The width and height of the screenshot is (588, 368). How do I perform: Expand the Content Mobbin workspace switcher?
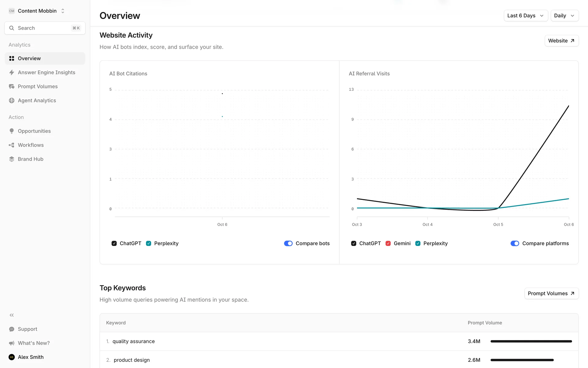point(37,11)
